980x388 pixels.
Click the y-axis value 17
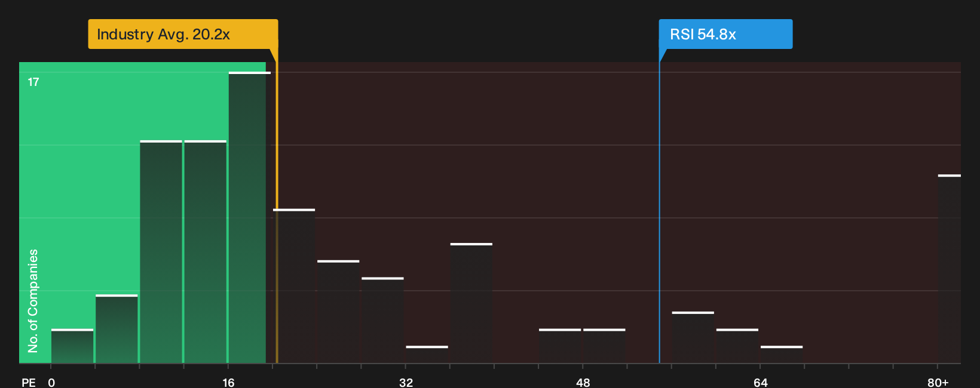coord(33,82)
